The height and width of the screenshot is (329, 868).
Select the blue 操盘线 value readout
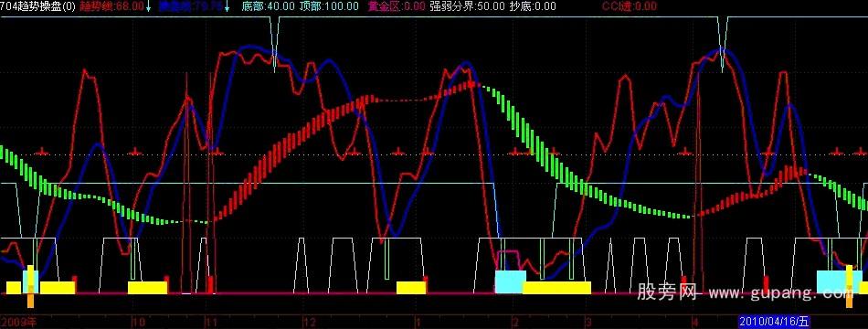pyautogui.click(x=190, y=6)
